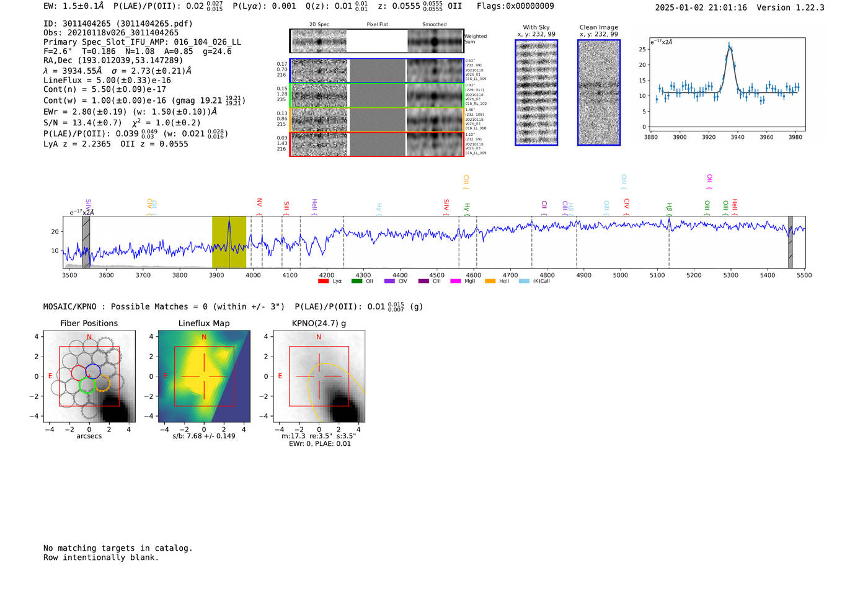This screenshot has width=868, height=591.
Task: Click the green dashed fiber circle
Action: coord(87,384)
